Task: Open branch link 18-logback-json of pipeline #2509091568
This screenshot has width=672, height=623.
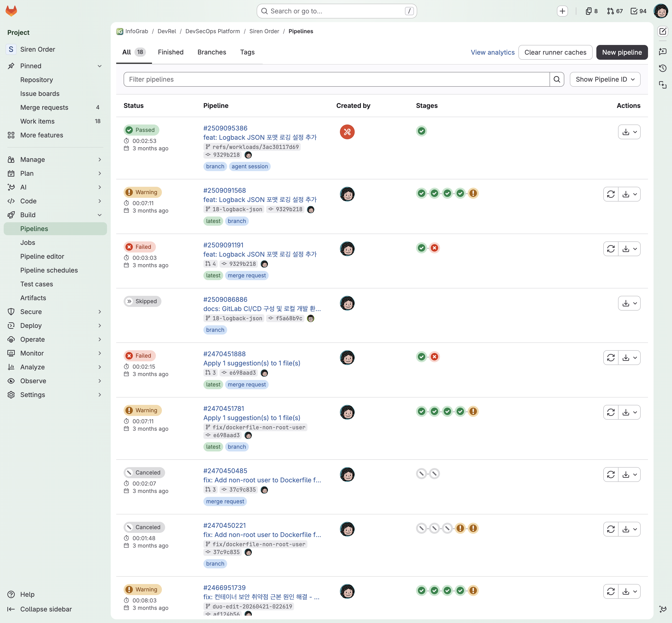Action: coord(237,209)
